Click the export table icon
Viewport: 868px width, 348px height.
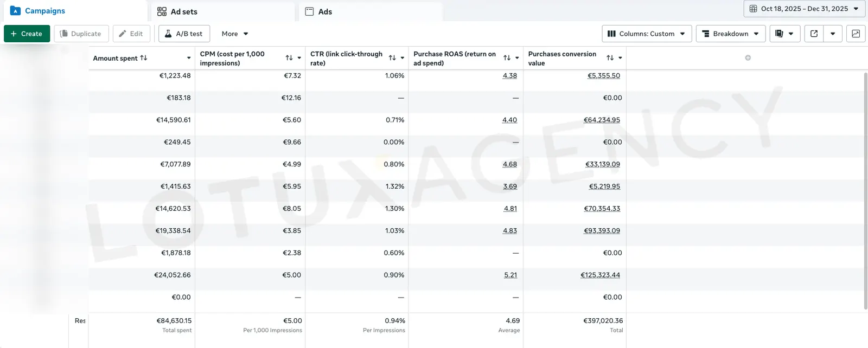click(814, 34)
